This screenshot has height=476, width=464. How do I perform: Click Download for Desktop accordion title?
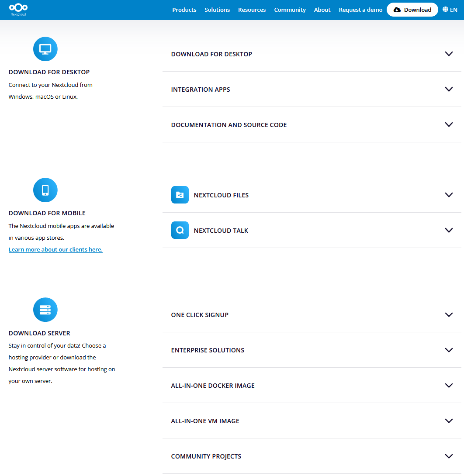(x=211, y=54)
